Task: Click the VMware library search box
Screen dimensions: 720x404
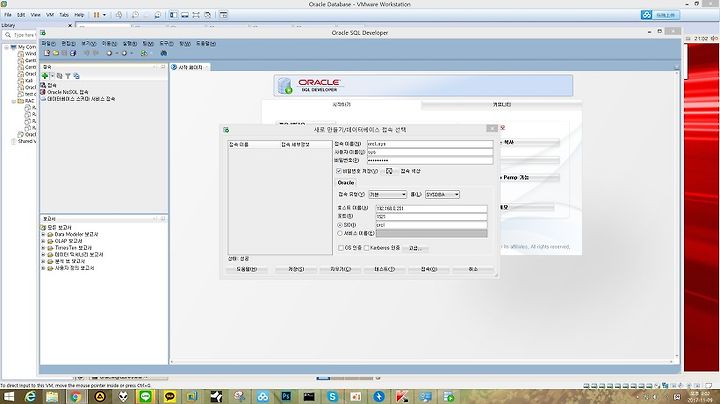Action: 19,35
